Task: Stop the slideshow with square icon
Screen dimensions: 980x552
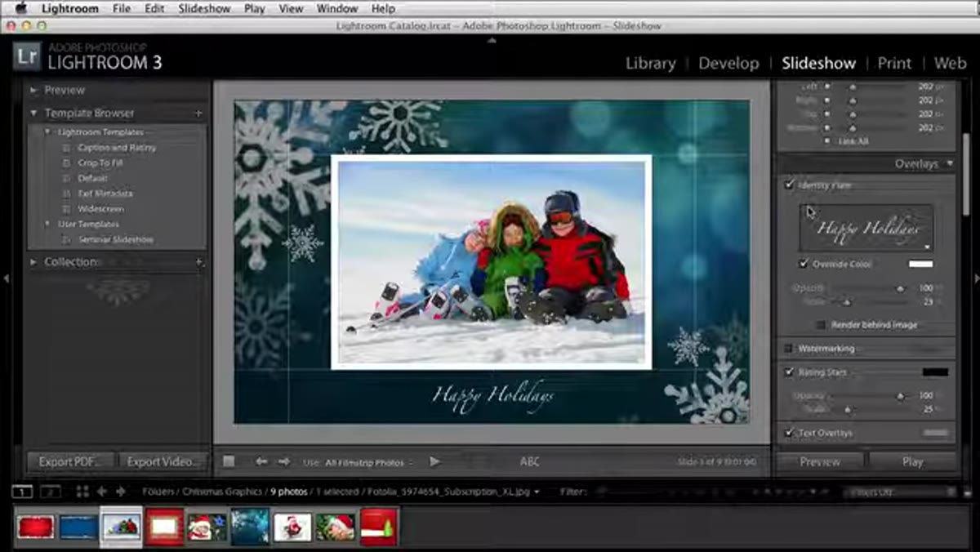Action: [229, 461]
